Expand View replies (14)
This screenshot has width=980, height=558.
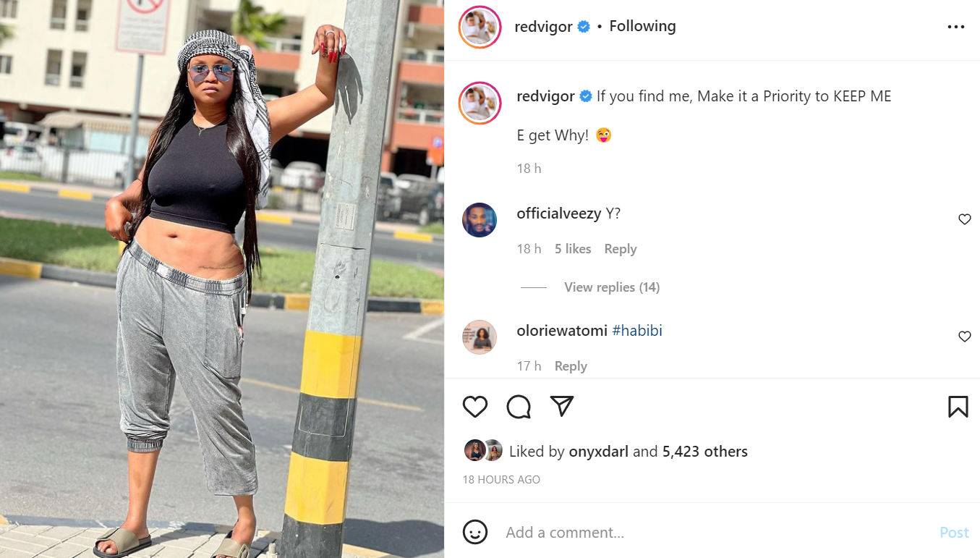612,287
